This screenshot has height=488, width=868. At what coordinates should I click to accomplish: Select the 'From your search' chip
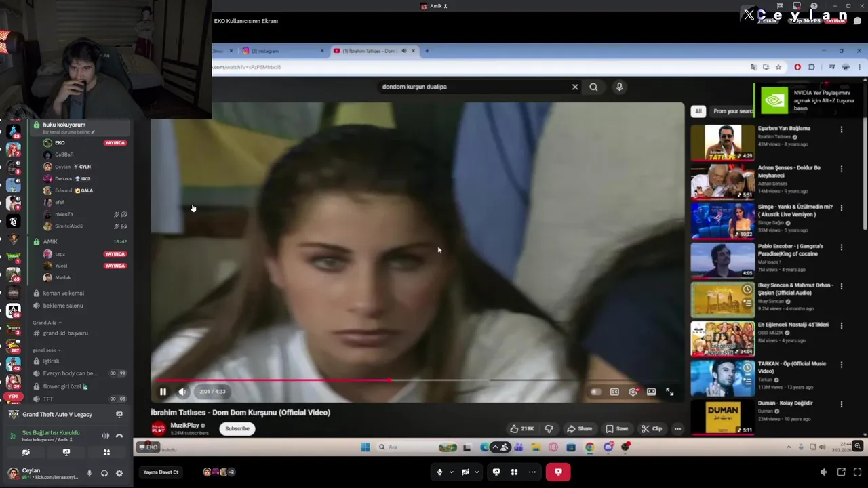733,111
